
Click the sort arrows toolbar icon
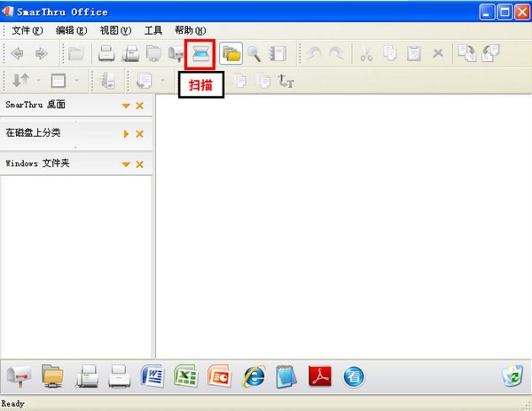pos(20,81)
